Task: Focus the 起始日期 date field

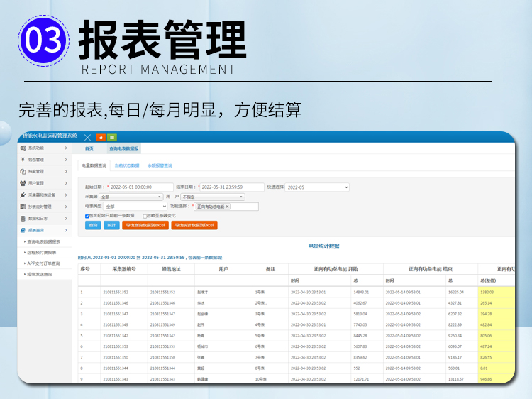Action: click(x=141, y=187)
